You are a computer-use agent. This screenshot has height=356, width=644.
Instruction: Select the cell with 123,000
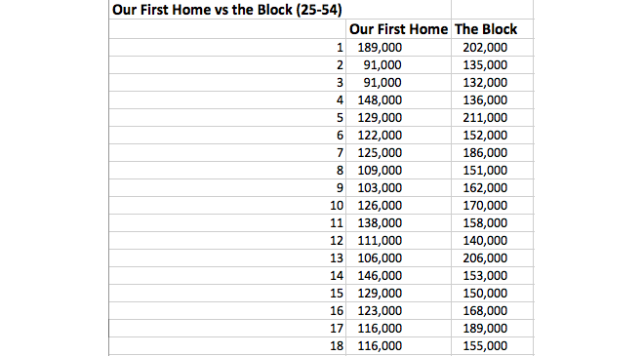coord(398,311)
